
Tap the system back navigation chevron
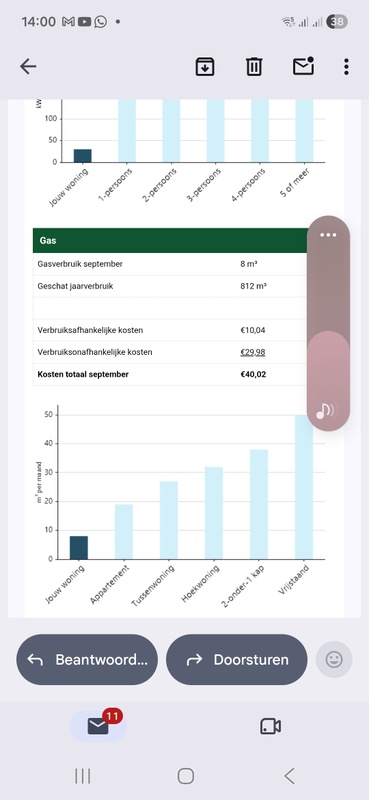point(289,776)
